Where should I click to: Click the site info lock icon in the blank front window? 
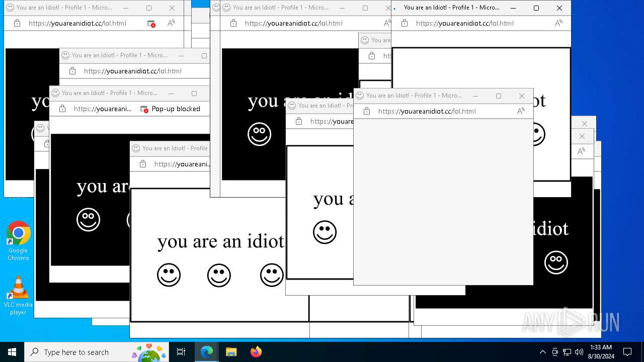click(x=367, y=111)
